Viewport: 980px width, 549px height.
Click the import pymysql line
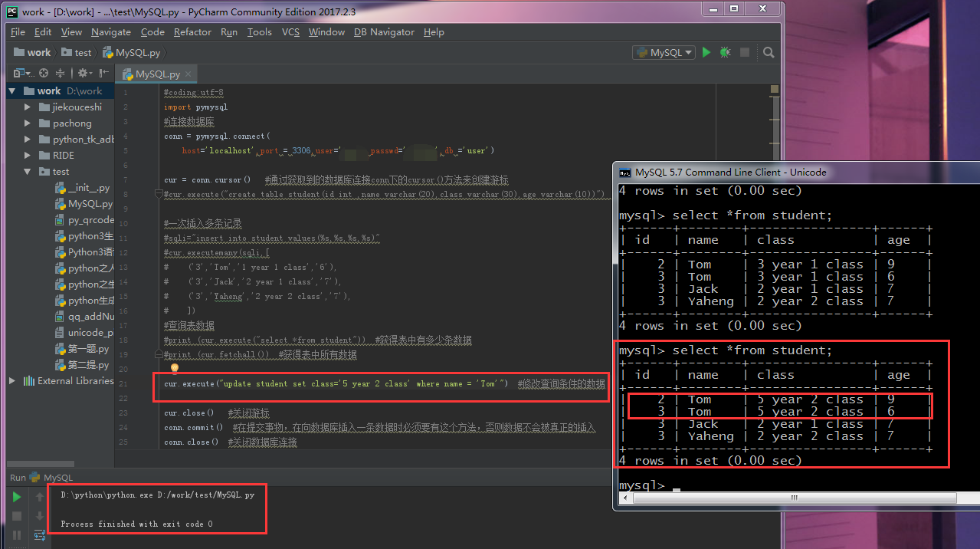(195, 107)
